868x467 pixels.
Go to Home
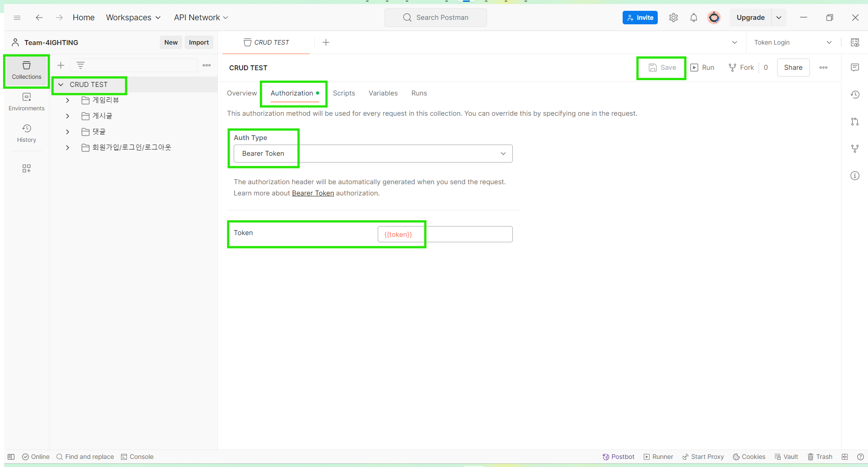(84, 18)
